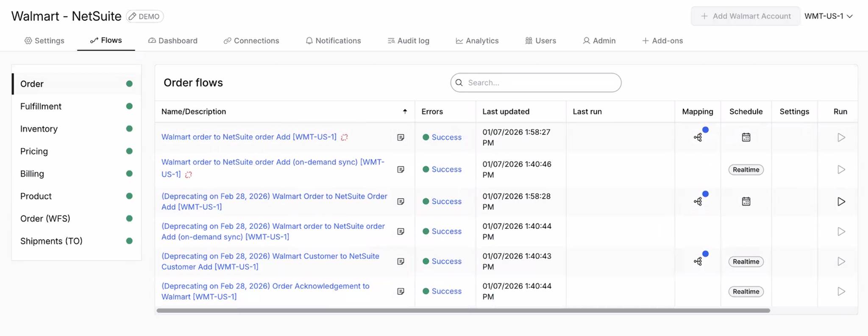Select Order (WFS) in the sidebar
This screenshot has width=868, height=336.
click(x=76, y=219)
